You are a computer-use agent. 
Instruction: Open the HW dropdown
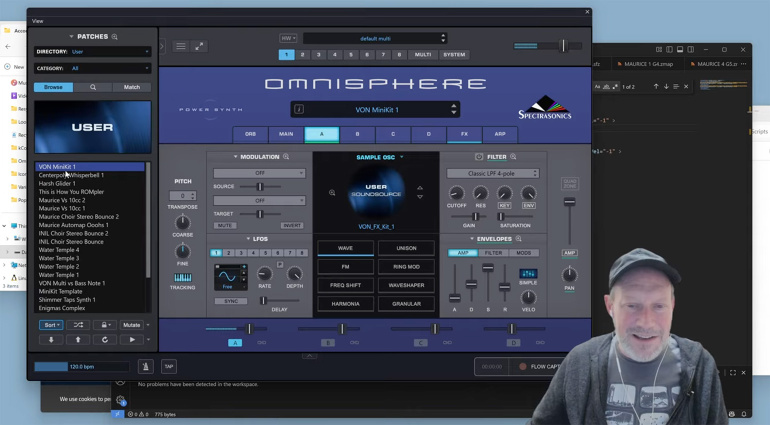pyautogui.click(x=288, y=38)
